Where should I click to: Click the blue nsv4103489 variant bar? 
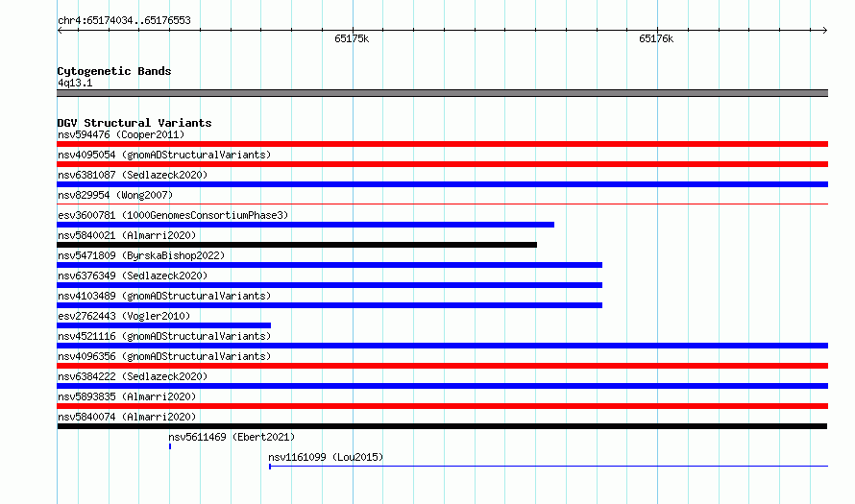coord(330,305)
